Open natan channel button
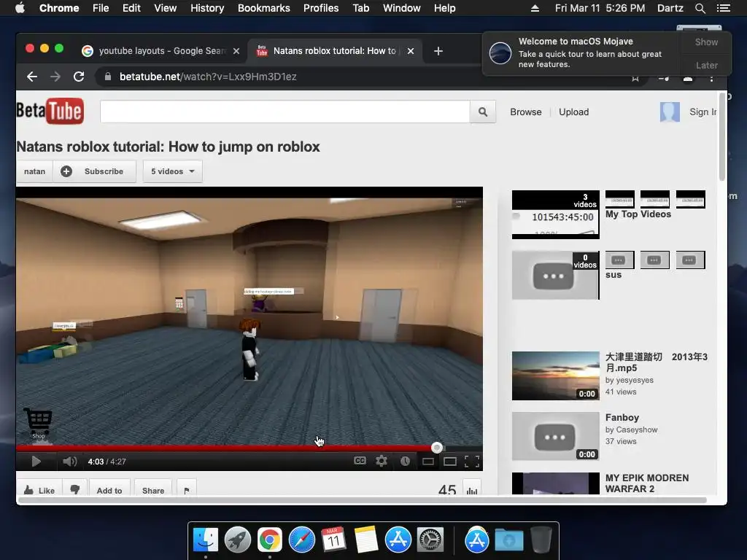Viewport: 747px width, 560px height. tap(35, 171)
